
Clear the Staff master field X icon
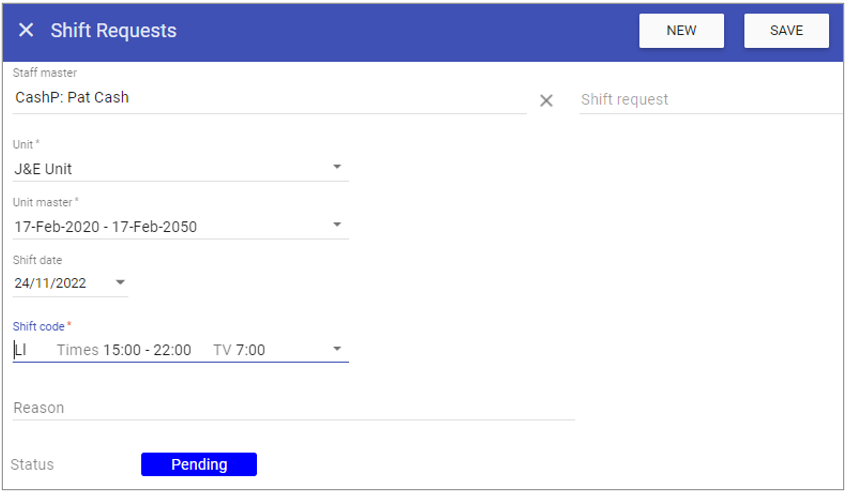pos(546,100)
